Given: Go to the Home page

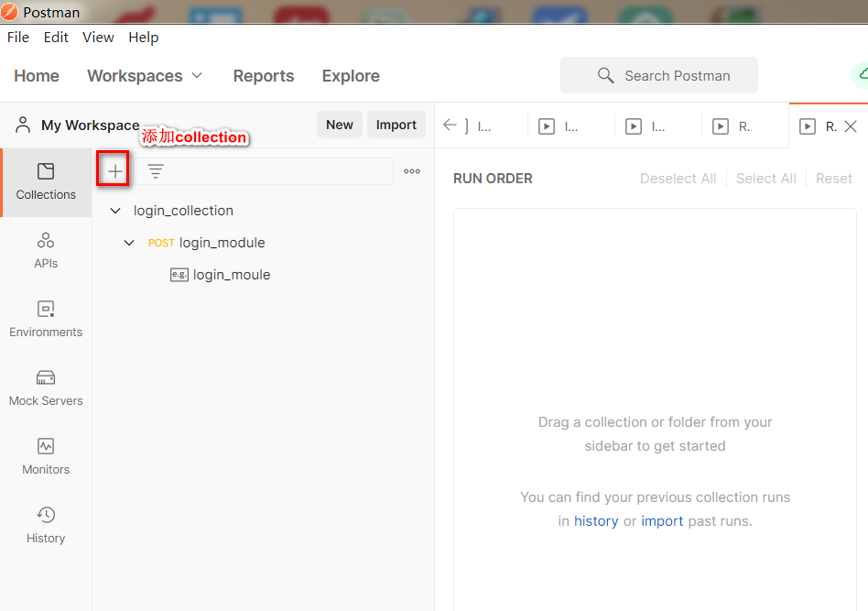Looking at the screenshot, I should click(37, 75).
